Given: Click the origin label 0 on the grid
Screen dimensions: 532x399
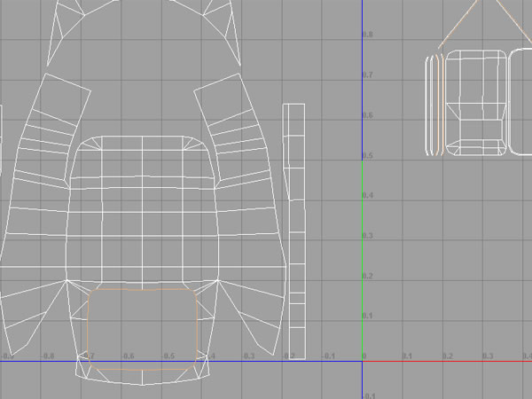Looking at the screenshot, I should (x=364, y=356).
